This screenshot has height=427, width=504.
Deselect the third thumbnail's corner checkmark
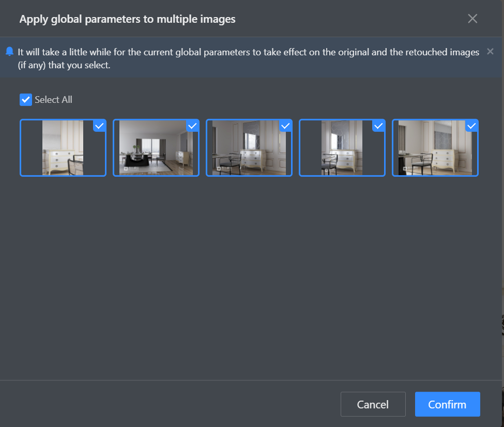click(x=285, y=126)
